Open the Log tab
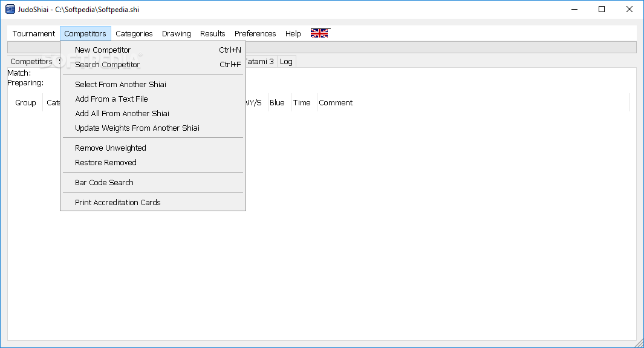The width and height of the screenshot is (644, 348). 286,62
